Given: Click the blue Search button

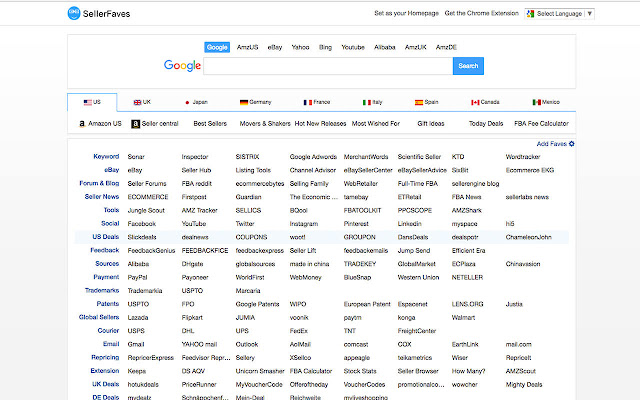Looking at the screenshot, I should [468, 66].
